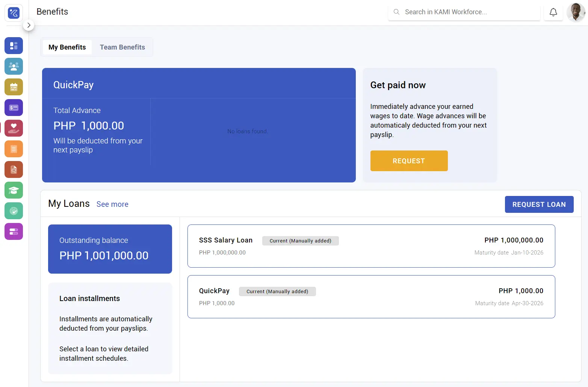Click the My Loans heading
Viewport: 588px width, 387px height.
point(69,203)
